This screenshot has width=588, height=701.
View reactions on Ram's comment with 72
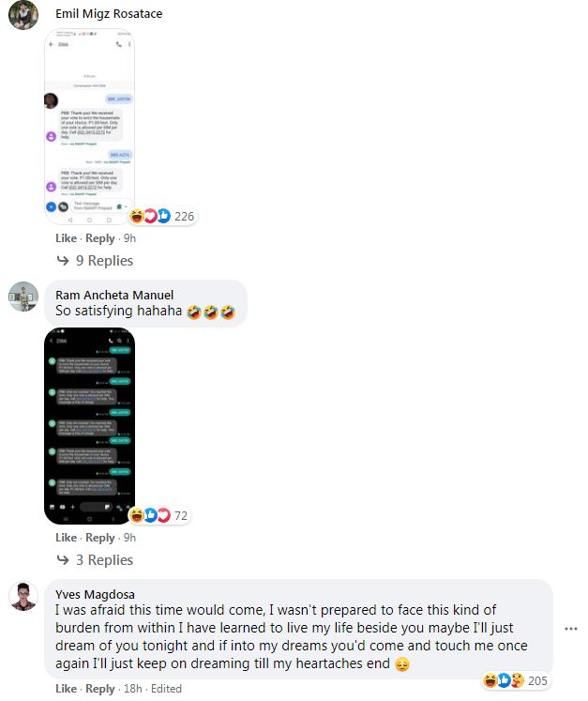point(159,515)
